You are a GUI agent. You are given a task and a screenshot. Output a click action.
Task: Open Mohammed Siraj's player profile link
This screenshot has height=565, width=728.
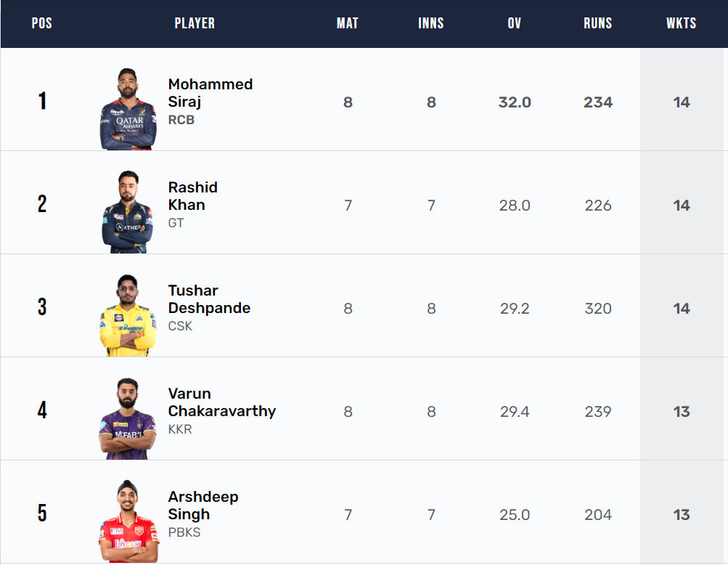[x=210, y=93]
